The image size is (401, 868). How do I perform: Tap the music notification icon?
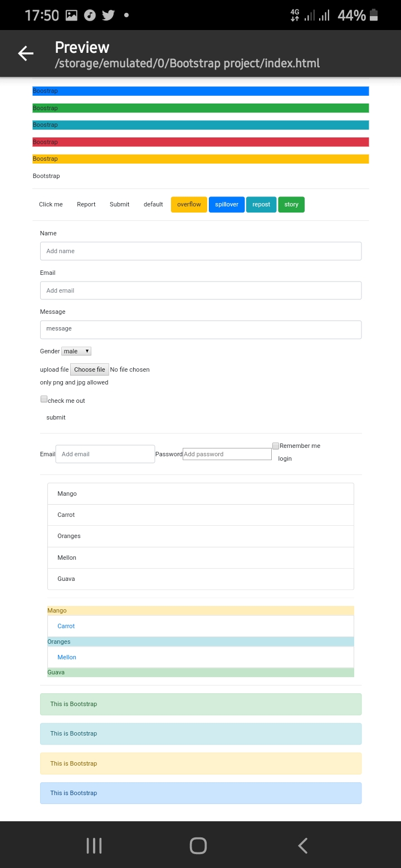[90, 16]
